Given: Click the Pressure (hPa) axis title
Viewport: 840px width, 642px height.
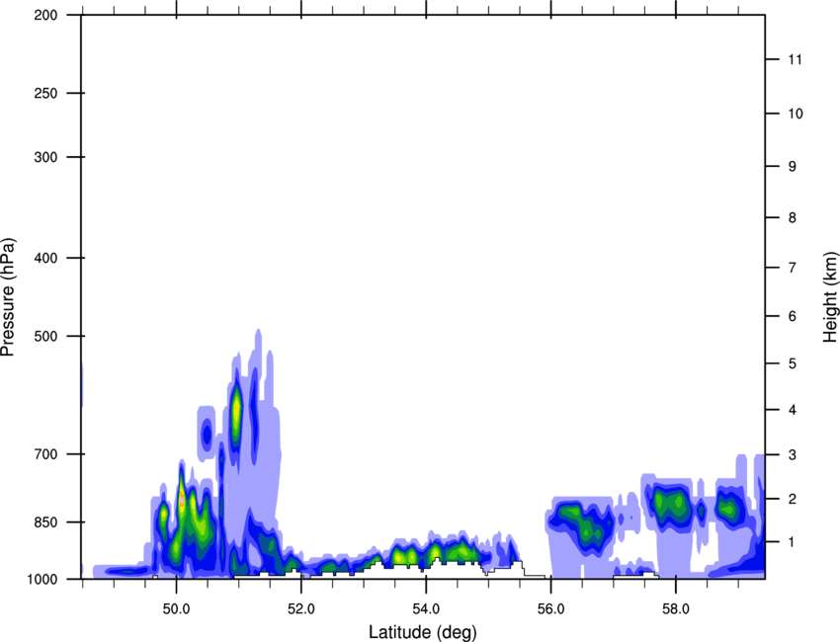Looking at the screenshot, I should [x=8, y=296].
